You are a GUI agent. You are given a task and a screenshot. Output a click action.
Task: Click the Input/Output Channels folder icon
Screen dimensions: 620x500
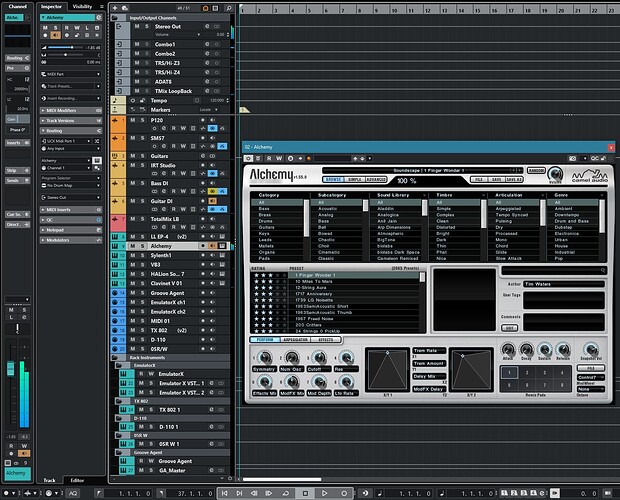(115, 18)
